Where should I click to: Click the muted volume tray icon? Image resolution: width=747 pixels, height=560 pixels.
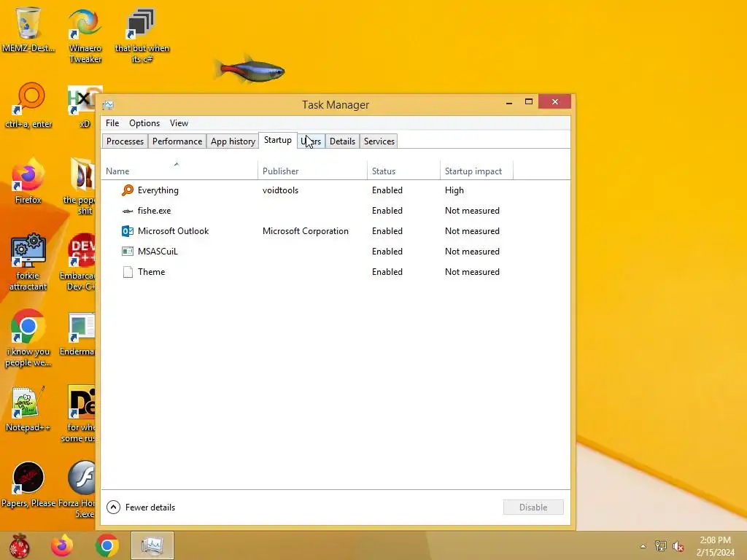678,546
